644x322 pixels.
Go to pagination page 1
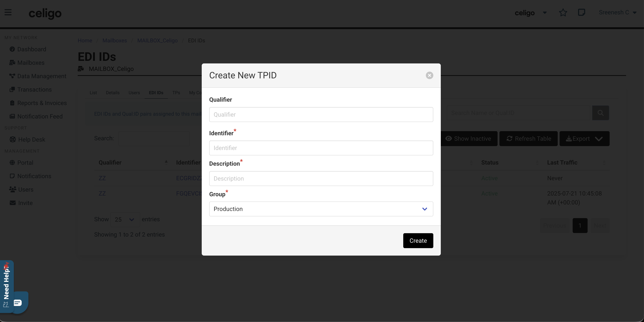(580, 226)
